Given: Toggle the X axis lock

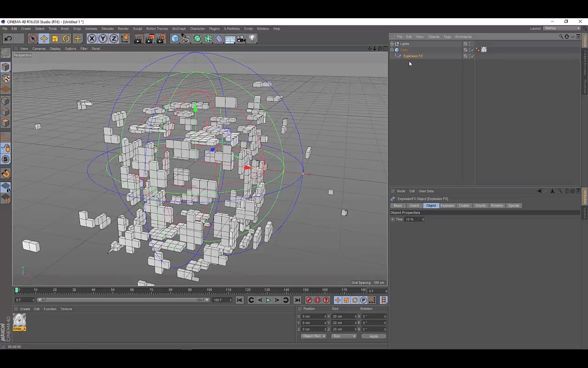Looking at the screenshot, I should [x=92, y=39].
